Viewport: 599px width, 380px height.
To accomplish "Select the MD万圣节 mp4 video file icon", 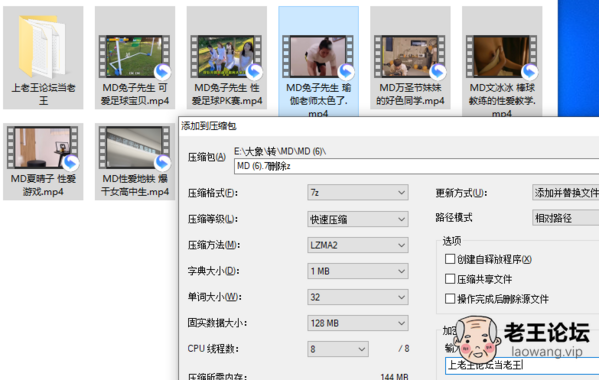I will (410, 57).
